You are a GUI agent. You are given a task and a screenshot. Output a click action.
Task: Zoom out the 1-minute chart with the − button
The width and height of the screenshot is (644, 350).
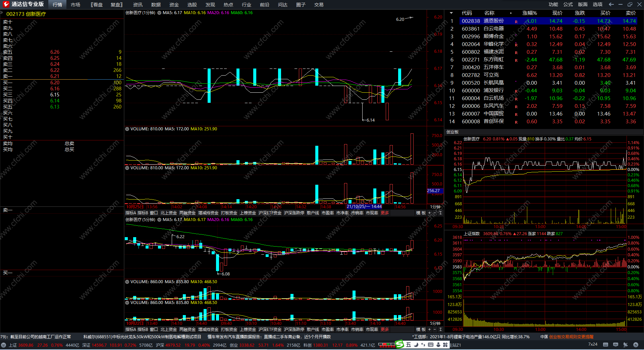pos(435,213)
